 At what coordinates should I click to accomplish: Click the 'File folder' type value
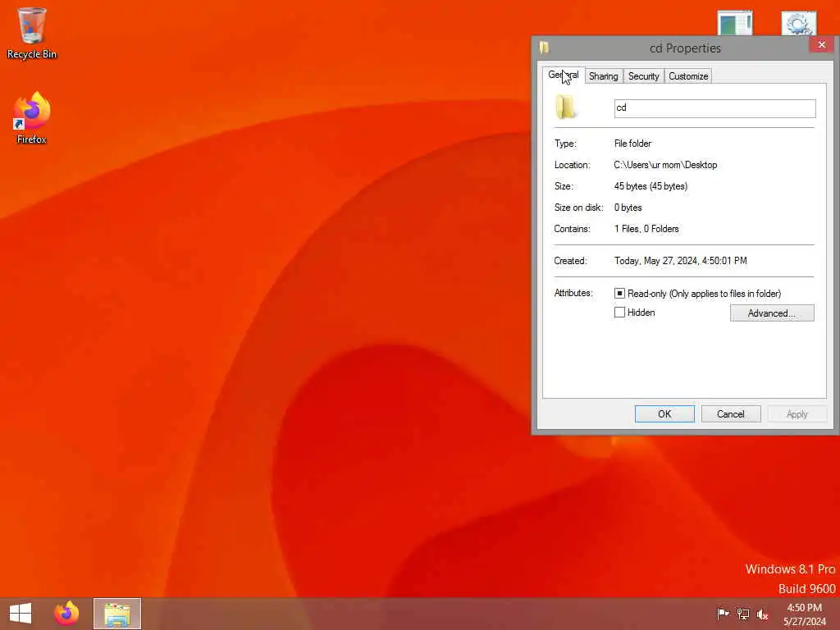(632, 143)
